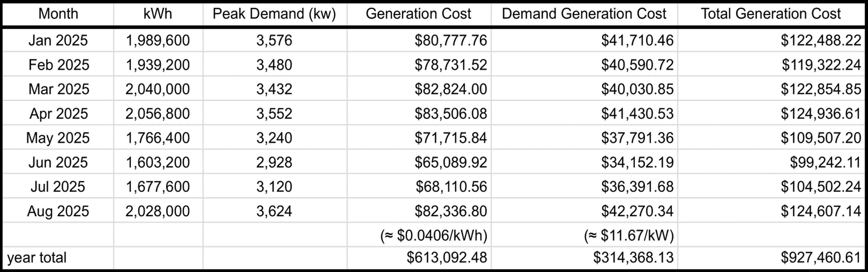Viewport: 868px width, 272px height.
Task: Click Aug 2025 kWh value 2,028,000
Action: (x=158, y=211)
